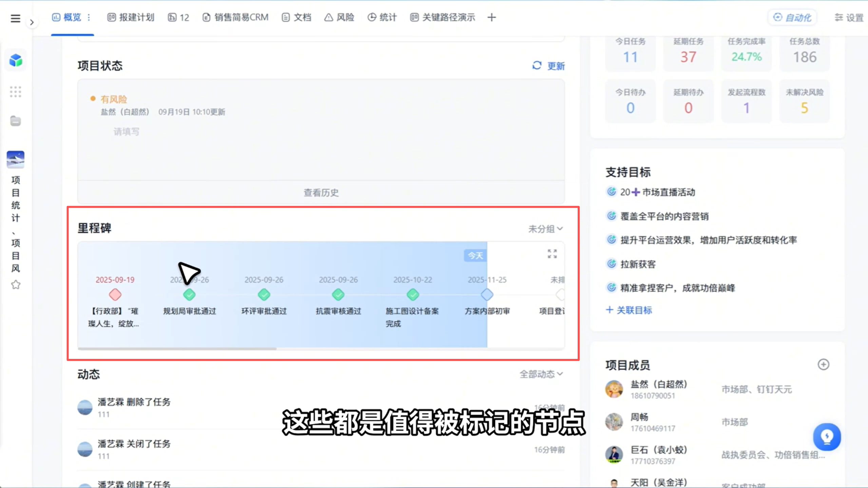Switch to the 文档 tab
The width and height of the screenshot is (868, 488).
point(296,17)
